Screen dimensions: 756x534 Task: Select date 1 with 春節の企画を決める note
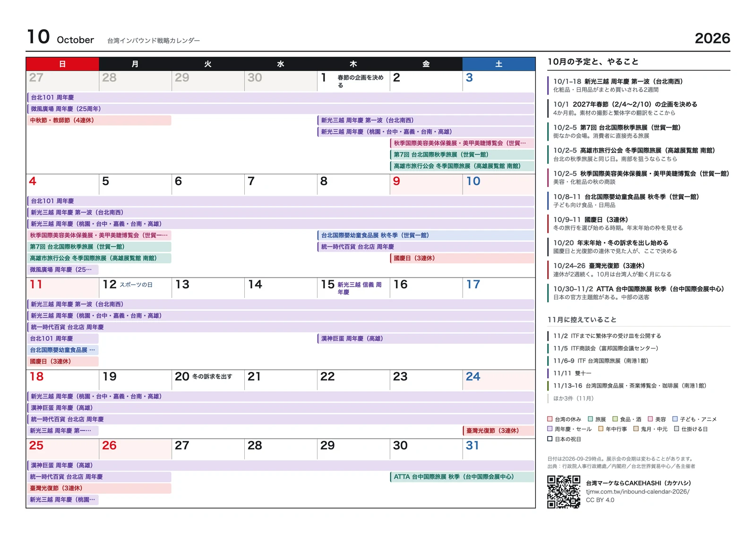coord(353,81)
